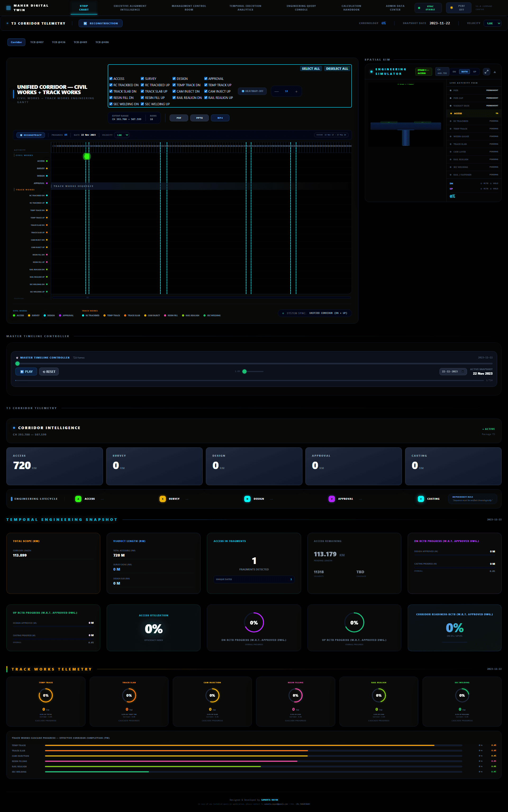
Task: Toggle the Heatmap: Off button
Action: (x=252, y=91)
